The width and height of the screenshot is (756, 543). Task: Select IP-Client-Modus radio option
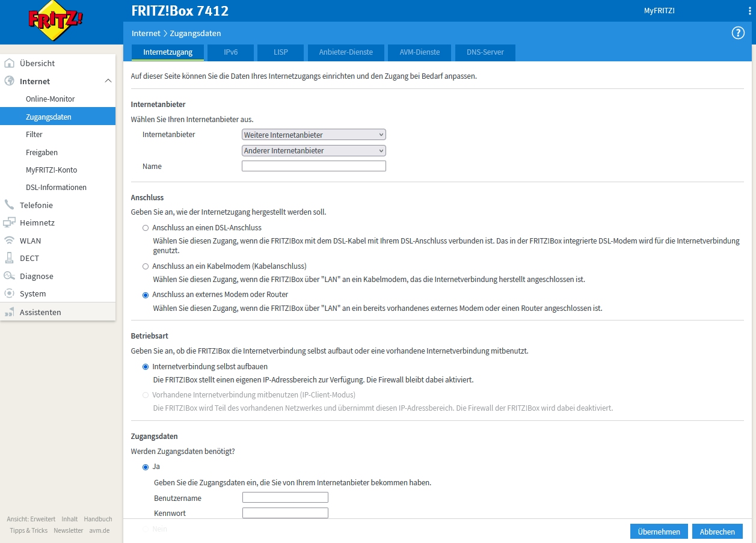145,395
